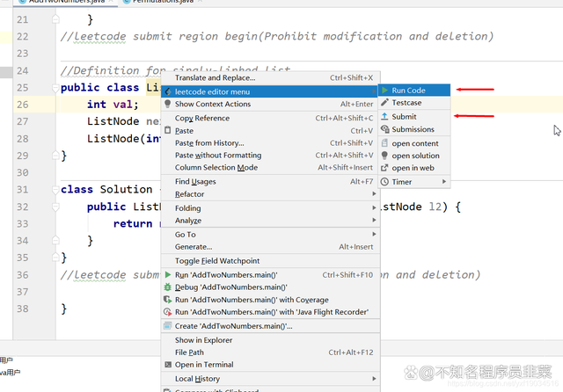Click the Run with Coverage shield icon

coord(168,300)
